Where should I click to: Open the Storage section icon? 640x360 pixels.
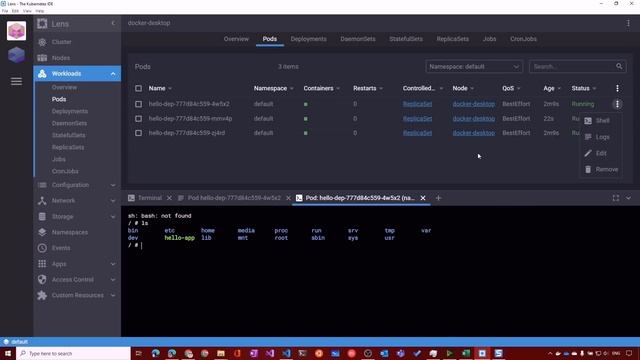click(42, 217)
